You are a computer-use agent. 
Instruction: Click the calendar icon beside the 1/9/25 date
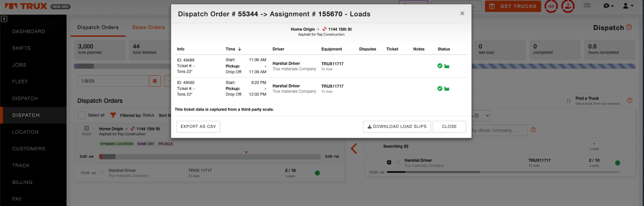(x=155, y=81)
